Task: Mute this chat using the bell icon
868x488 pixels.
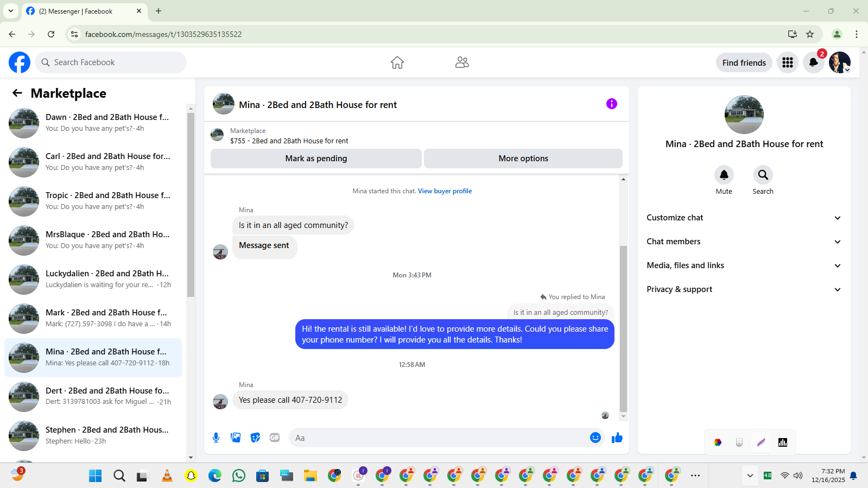Action: pos(724,175)
